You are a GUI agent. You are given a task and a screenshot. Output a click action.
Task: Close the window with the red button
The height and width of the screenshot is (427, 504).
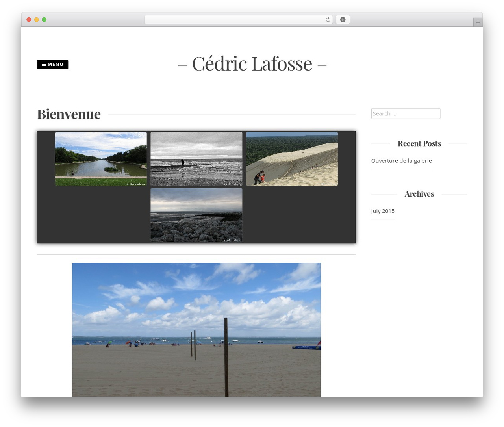(29, 20)
